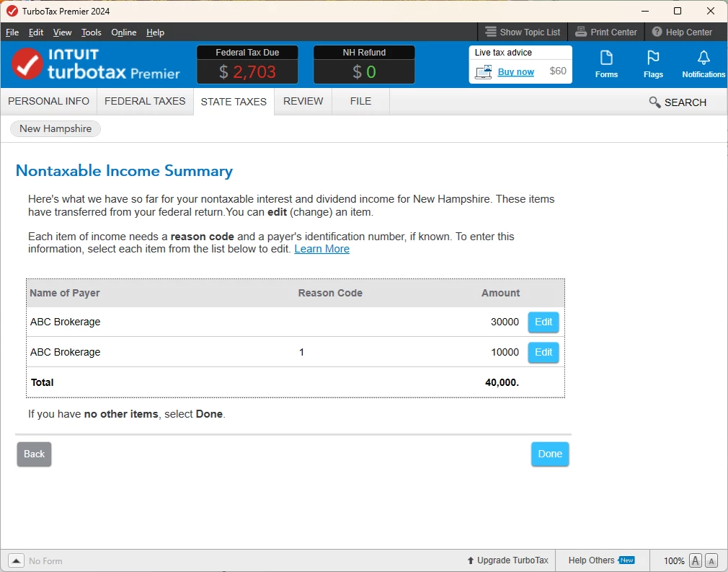Maximize the TurboTax window
This screenshot has height=572, width=728.
coord(678,11)
